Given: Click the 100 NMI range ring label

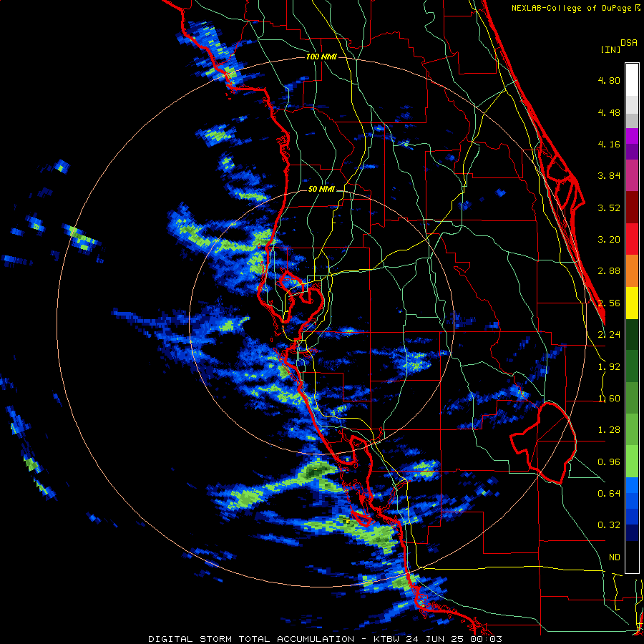Looking at the screenshot, I should [321, 57].
